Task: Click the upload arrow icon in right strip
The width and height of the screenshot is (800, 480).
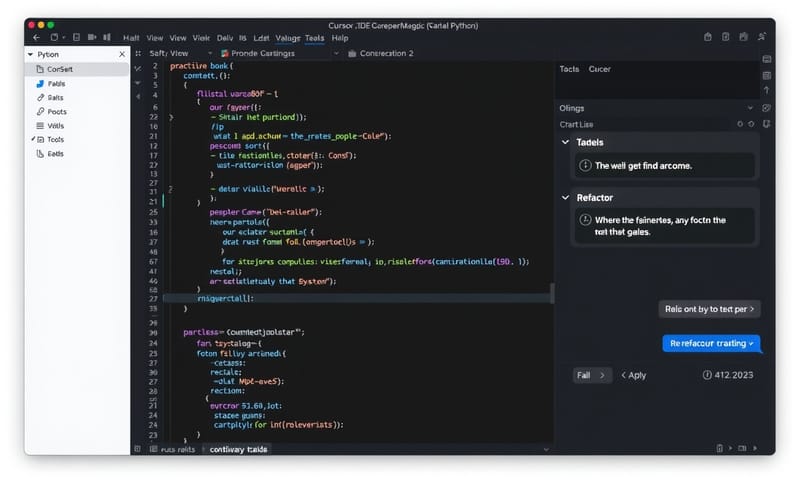Action: coord(766,90)
